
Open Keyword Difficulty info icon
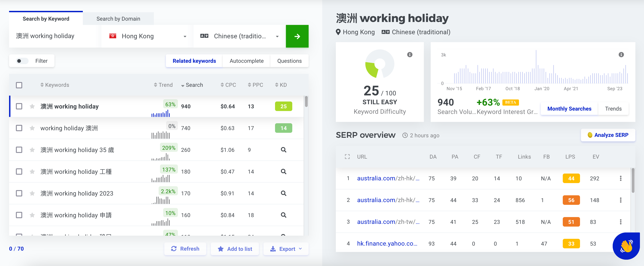coord(410,55)
